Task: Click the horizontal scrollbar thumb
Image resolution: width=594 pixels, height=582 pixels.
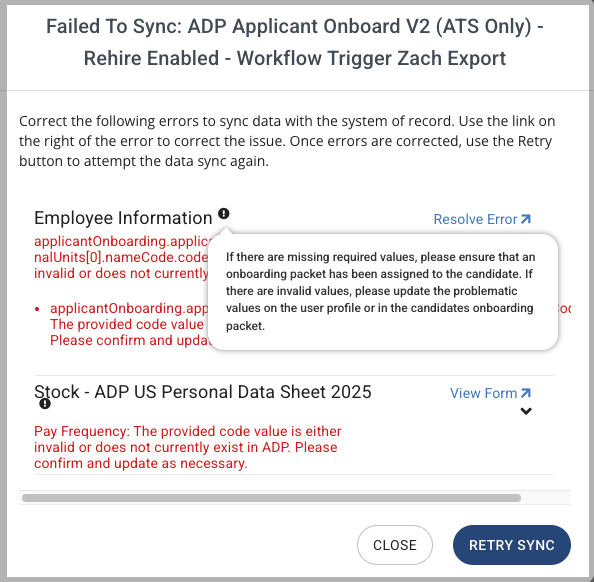Action: [x=271, y=498]
